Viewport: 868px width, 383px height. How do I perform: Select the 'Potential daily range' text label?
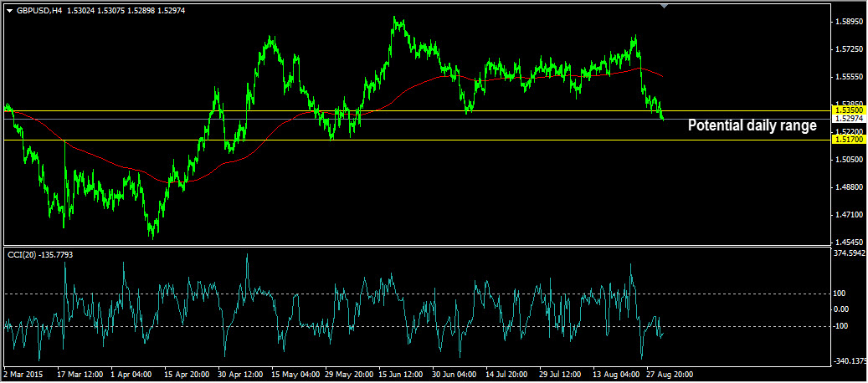[752, 126]
